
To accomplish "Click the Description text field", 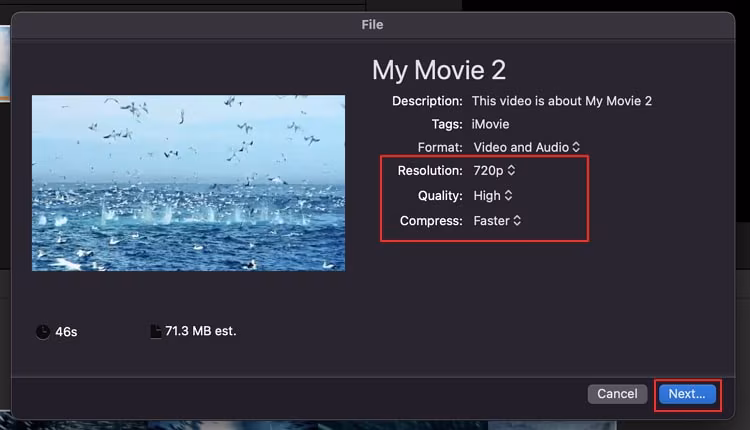I will (x=562, y=101).
